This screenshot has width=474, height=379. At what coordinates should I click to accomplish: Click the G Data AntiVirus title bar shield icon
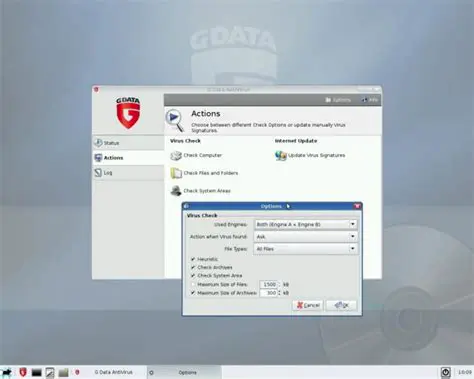tap(96, 89)
